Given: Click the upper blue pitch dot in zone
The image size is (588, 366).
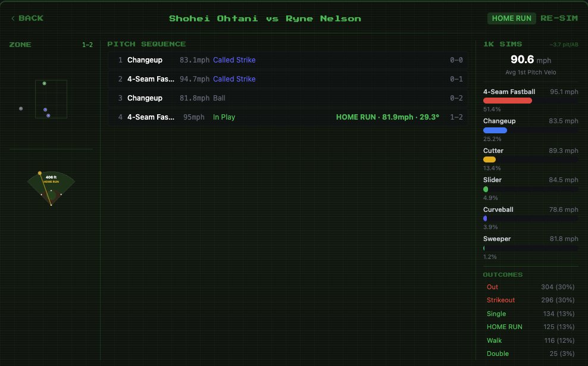Looking at the screenshot, I should [x=45, y=110].
